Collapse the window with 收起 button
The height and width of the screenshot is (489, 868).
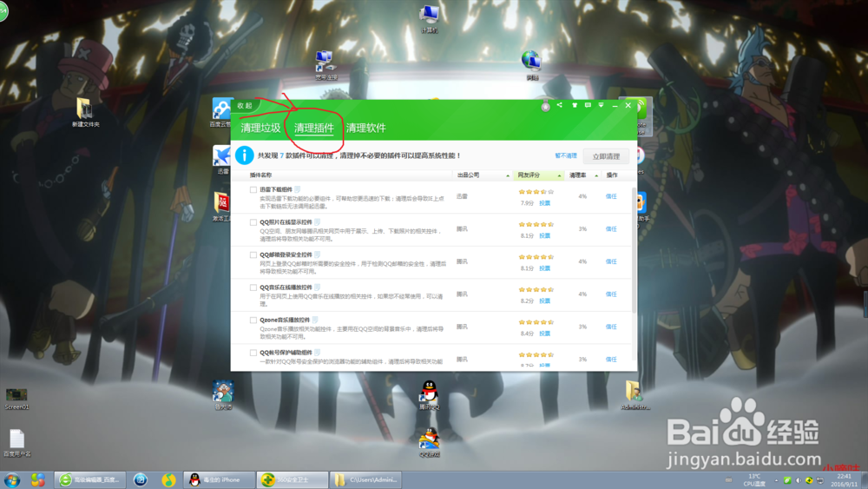click(244, 105)
